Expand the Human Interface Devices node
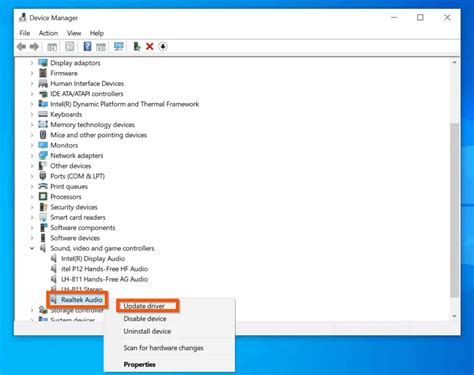474x375 pixels. [32, 83]
